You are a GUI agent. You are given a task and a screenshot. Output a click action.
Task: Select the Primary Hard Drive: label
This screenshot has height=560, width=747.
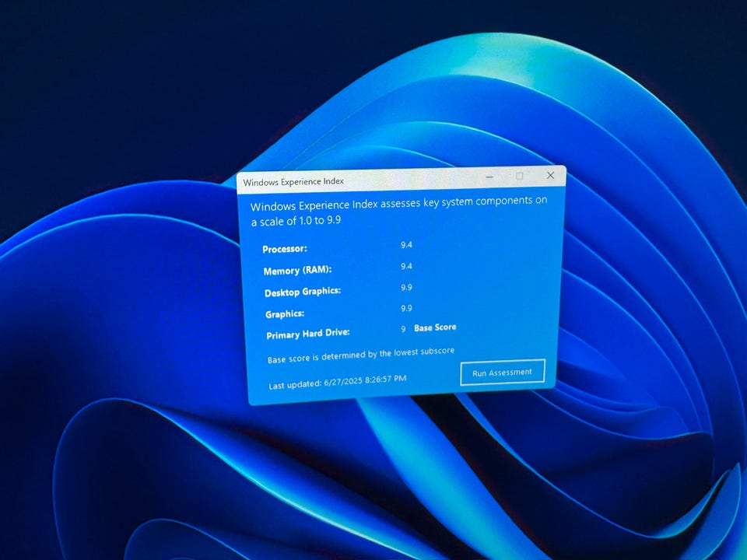(x=308, y=334)
